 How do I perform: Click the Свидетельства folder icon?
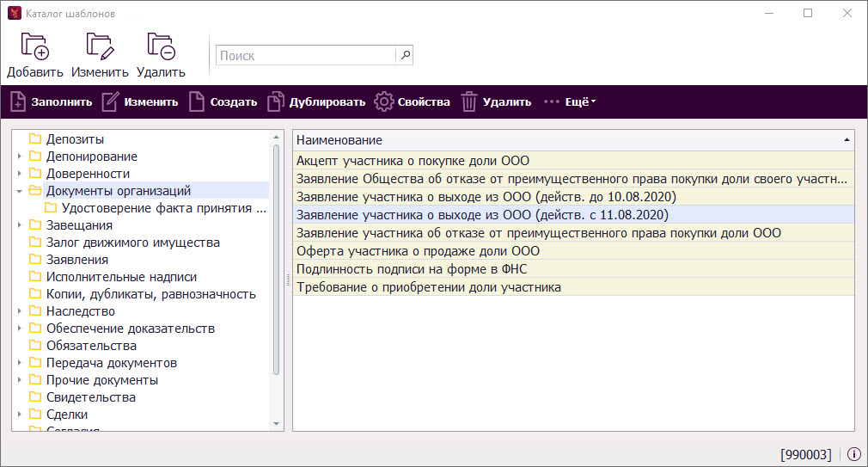pyautogui.click(x=35, y=396)
